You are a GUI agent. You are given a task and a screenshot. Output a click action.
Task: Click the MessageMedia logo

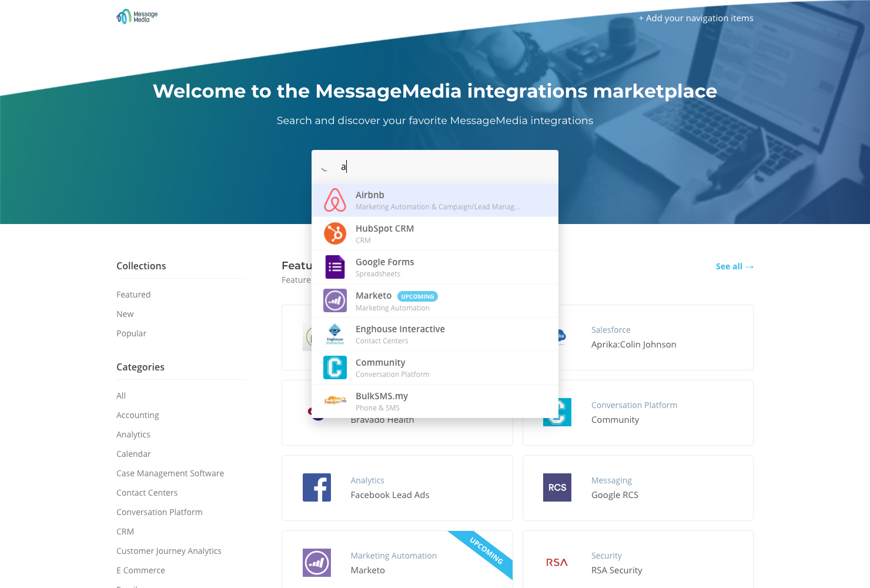(137, 16)
